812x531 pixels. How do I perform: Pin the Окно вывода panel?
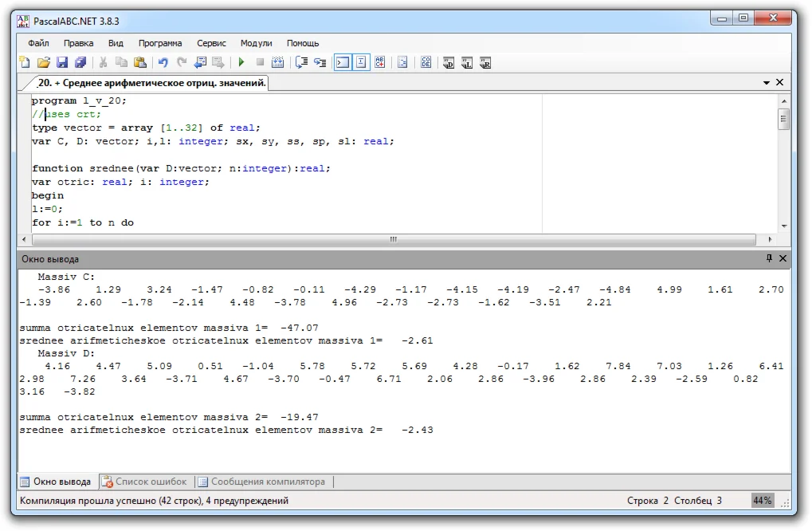[x=769, y=258]
